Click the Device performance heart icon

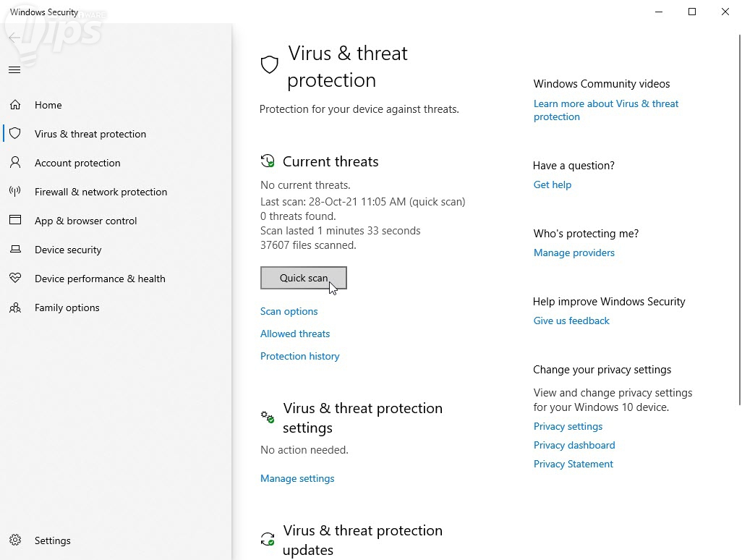15,279
